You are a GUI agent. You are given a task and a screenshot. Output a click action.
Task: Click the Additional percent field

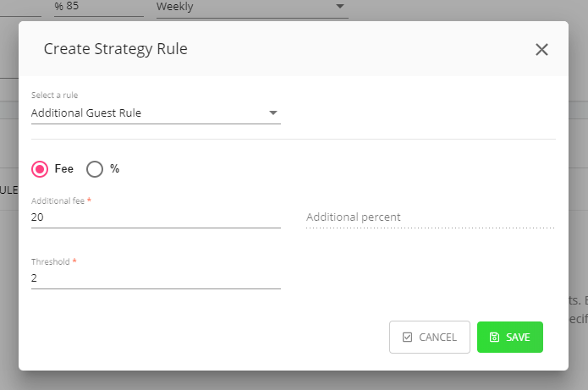coord(430,217)
